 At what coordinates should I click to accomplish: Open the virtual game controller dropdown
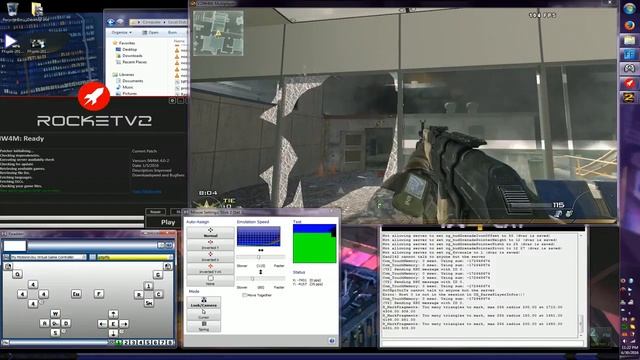pos(48,257)
